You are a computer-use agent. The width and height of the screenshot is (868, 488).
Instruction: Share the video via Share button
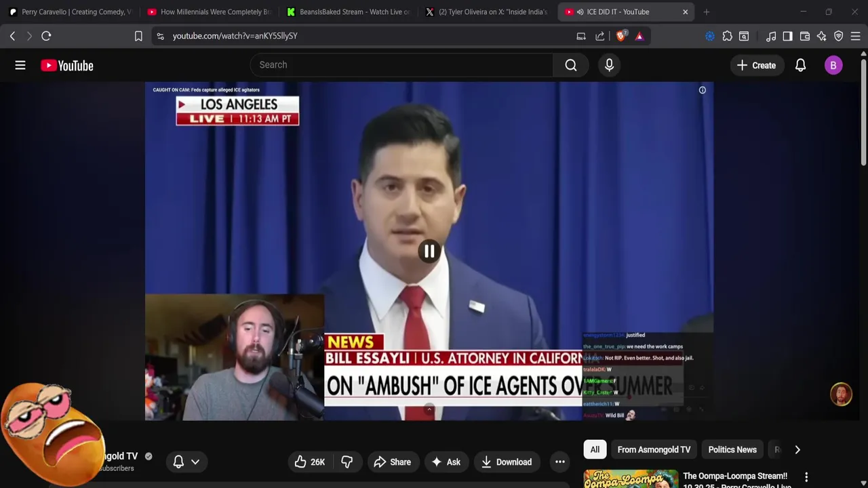(x=392, y=462)
